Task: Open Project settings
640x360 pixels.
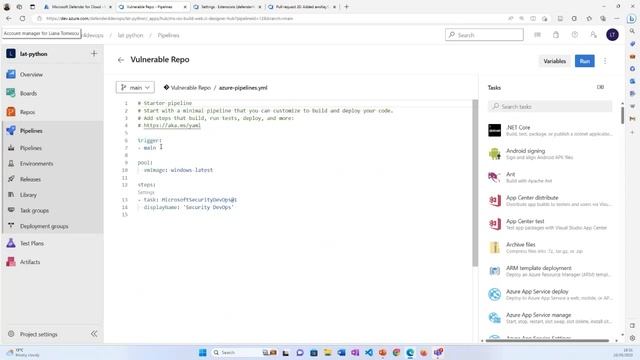Action: [x=38, y=334]
